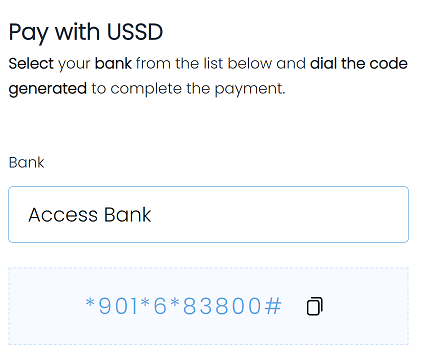Click 'to complete the payment' text

(x=188, y=89)
